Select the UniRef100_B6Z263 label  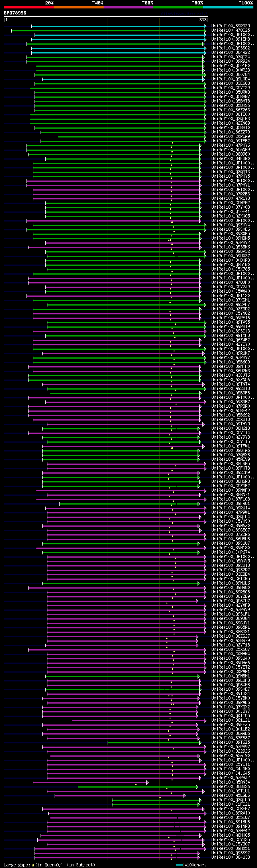[230, 110]
